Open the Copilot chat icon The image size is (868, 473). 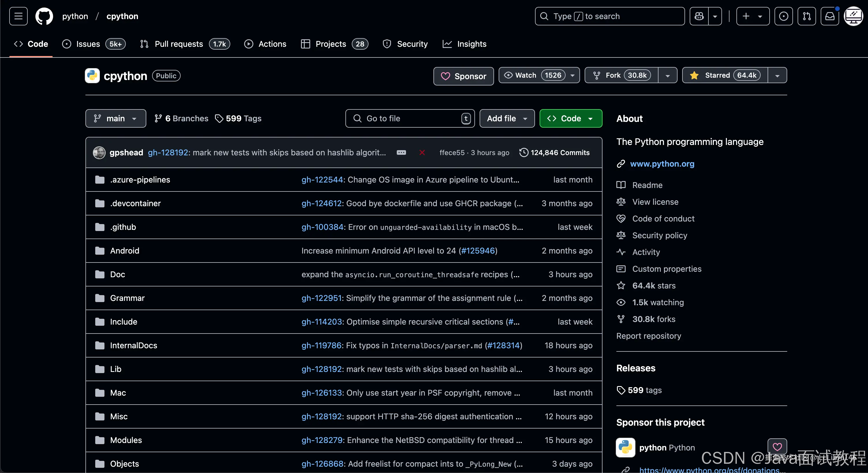(x=699, y=16)
